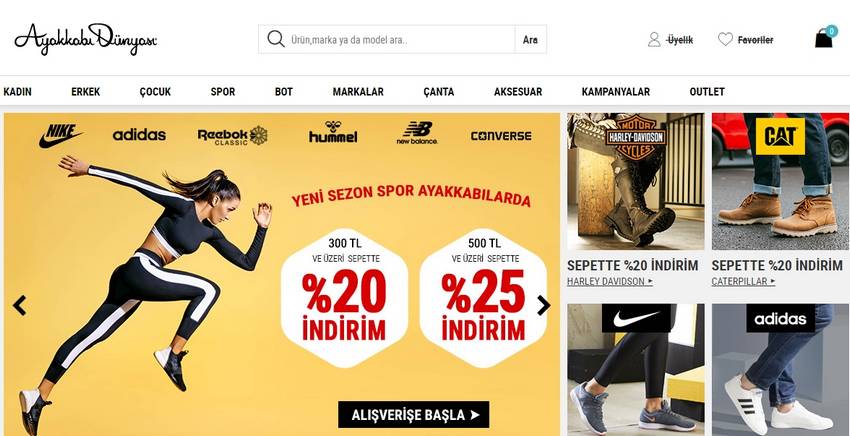
Task: Advance to next banner slide arrow
Action: coord(543,305)
